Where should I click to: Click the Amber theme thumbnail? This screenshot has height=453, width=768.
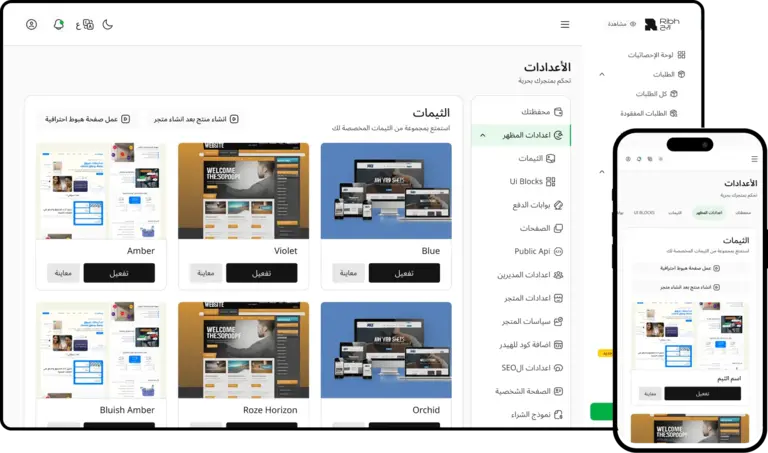coord(100,190)
